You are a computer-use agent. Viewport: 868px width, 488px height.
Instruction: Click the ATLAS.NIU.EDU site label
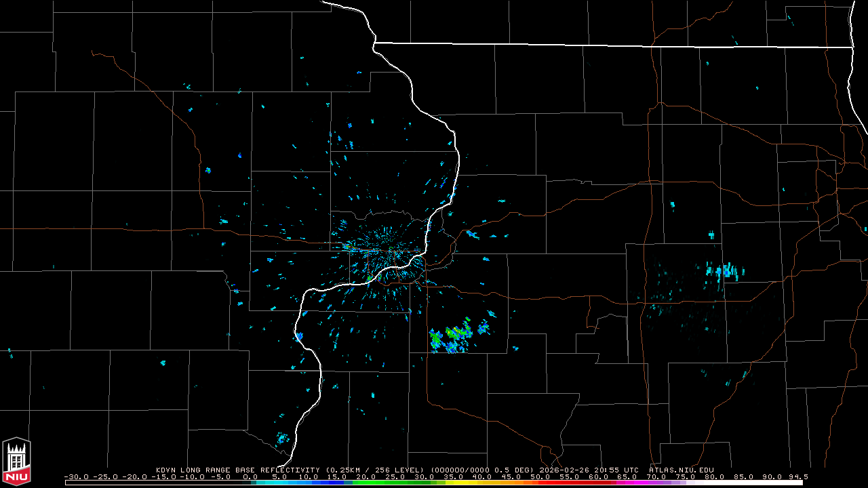pyautogui.click(x=682, y=470)
